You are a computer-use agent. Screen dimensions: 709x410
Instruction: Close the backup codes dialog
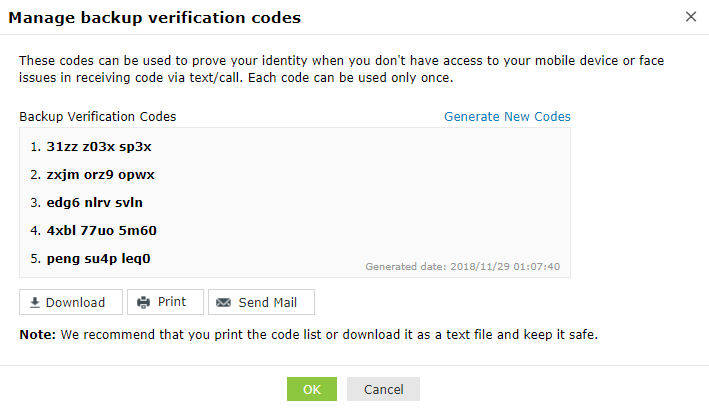coord(691,17)
